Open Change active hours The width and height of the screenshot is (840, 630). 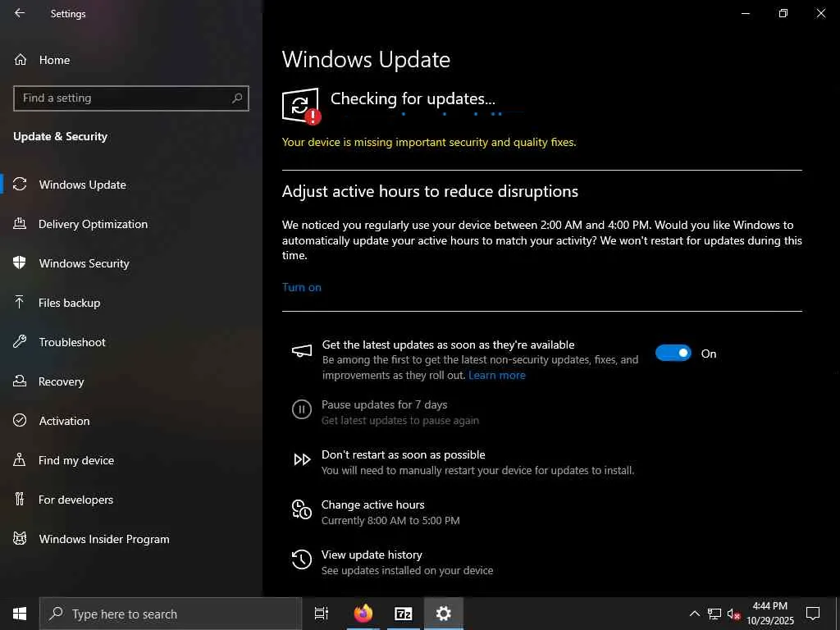(x=373, y=504)
